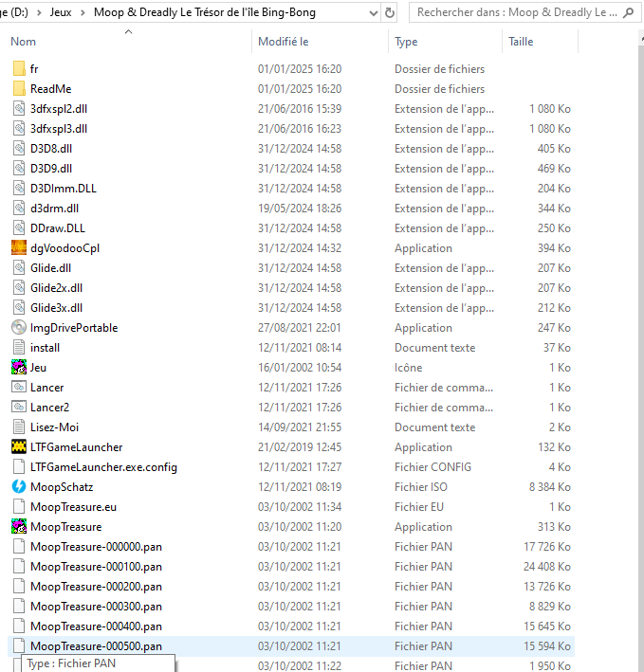This screenshot has height=672, width=644.
Task: Click the search magnifier icon
Action: [x=628, y=12]
